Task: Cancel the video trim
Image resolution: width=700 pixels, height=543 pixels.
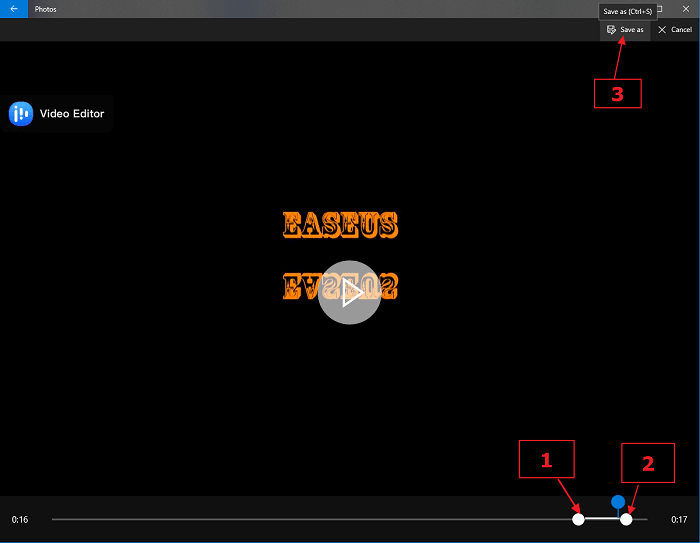Action: (x=675, y=30)
